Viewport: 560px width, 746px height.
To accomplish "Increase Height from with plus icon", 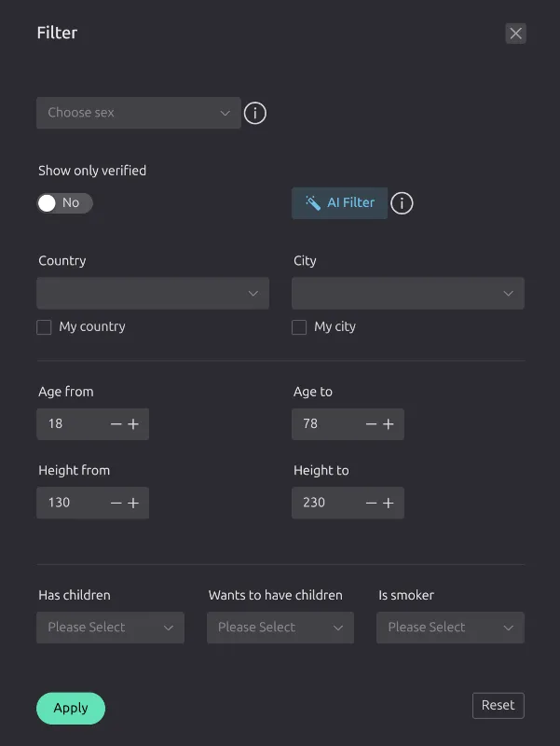I will point(133,503).
